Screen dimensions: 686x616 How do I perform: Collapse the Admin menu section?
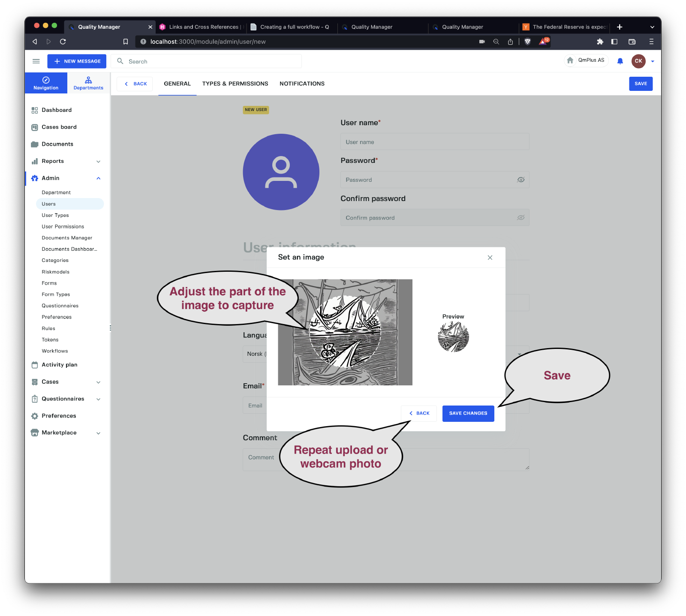point(98,178)
